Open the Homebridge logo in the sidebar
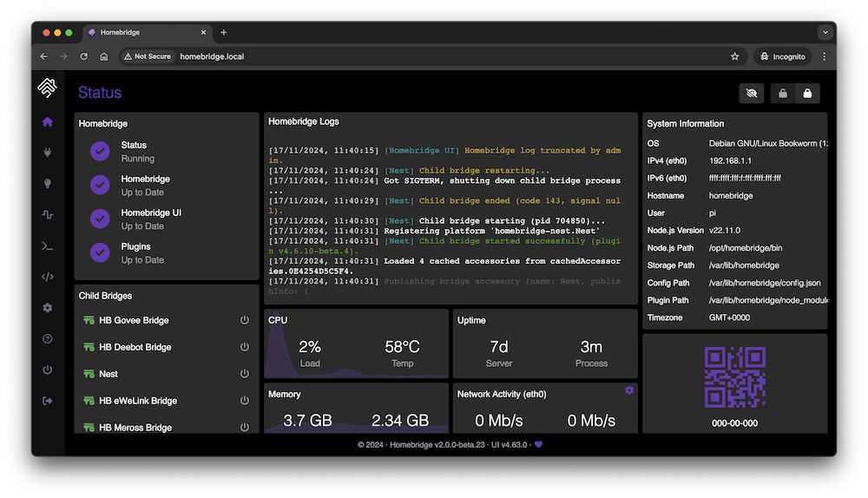Screen dimensions: 868x498 pos(47,88)
